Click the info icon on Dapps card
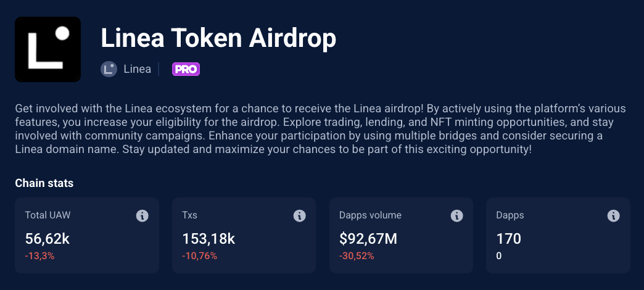Screen dimensions: 644x290 tap(613, 215)
